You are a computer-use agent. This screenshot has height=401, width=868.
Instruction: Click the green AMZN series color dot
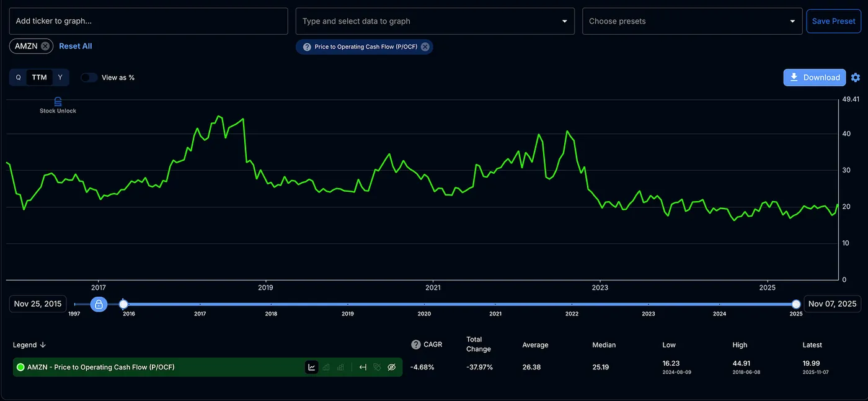pos(20,367)
